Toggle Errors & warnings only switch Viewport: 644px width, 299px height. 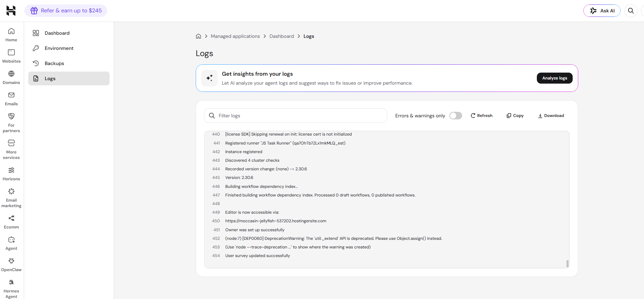456,116
